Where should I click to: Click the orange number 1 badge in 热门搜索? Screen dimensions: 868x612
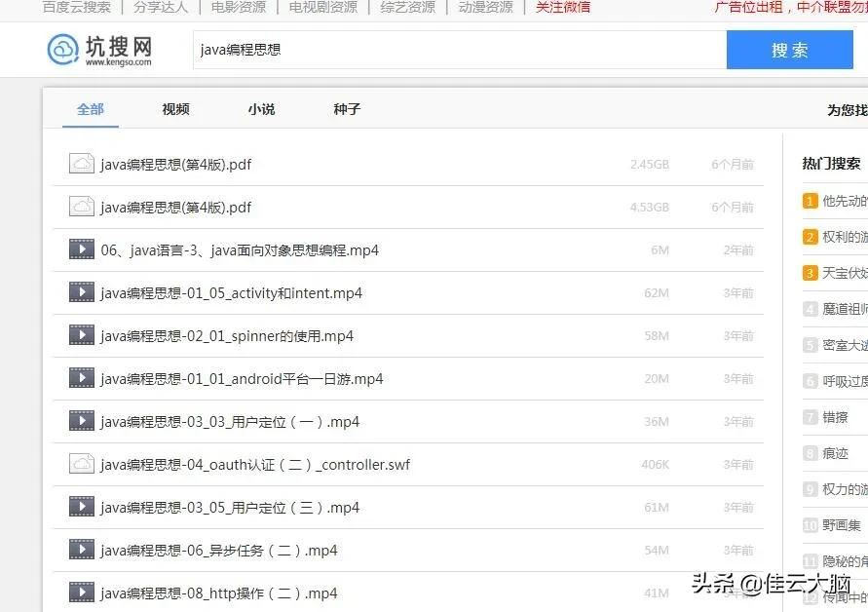tap(809, 201)
